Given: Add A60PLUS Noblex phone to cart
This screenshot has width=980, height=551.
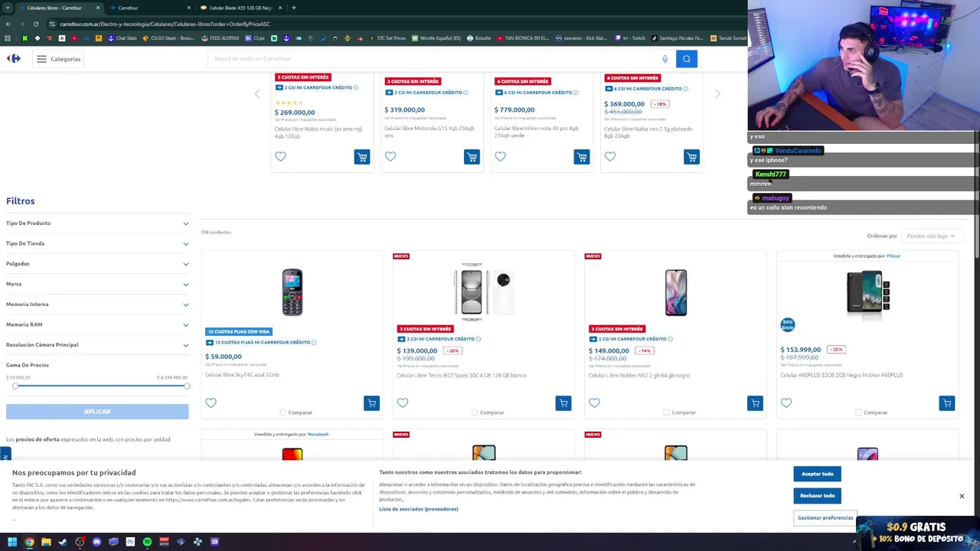Looking at the screenshot, I should tap(947, 403).
